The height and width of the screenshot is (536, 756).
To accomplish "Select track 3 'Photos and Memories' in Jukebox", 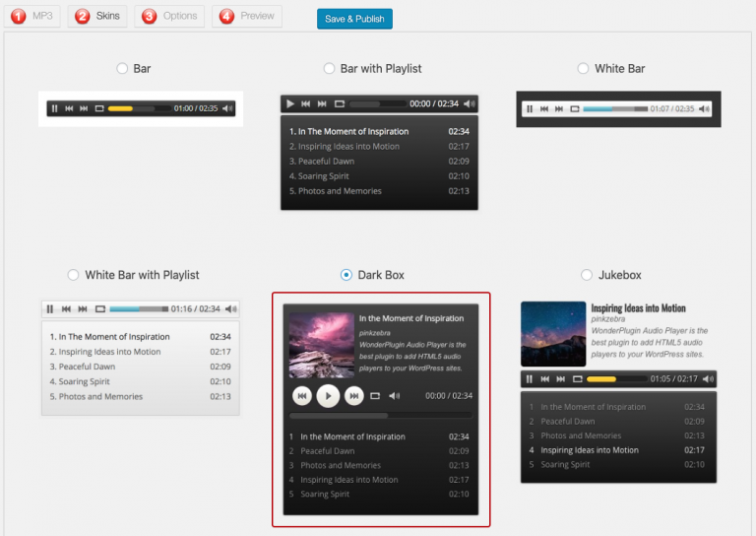I will [x=617, y=435].
